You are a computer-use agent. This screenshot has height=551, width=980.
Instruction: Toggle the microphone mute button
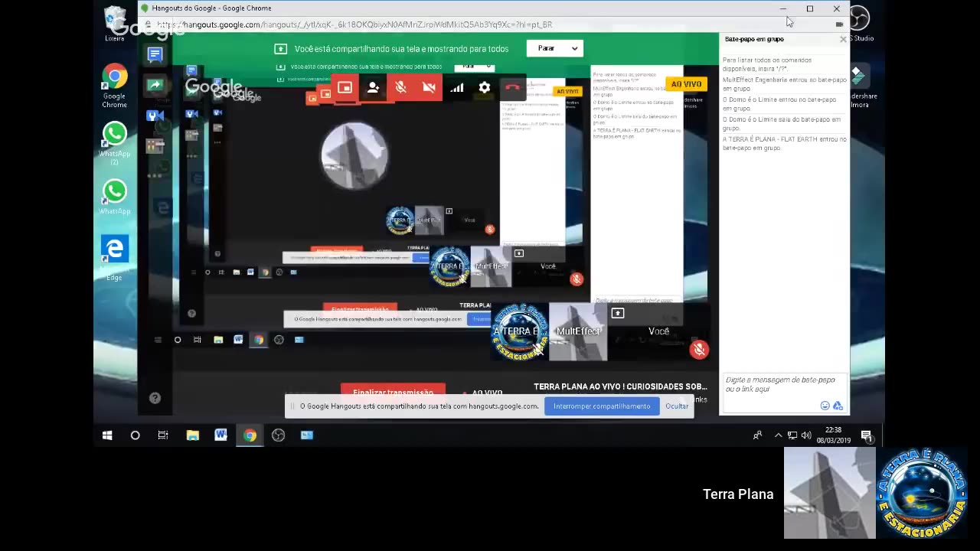(x=400, y=88)
